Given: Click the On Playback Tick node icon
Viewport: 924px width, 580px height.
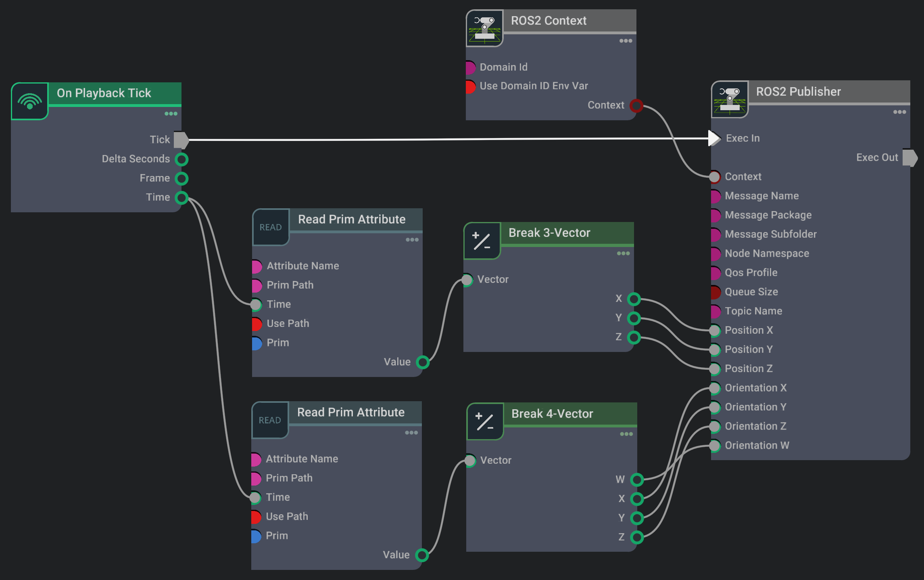Looking at the screenshot, I should tap(30, 101).
